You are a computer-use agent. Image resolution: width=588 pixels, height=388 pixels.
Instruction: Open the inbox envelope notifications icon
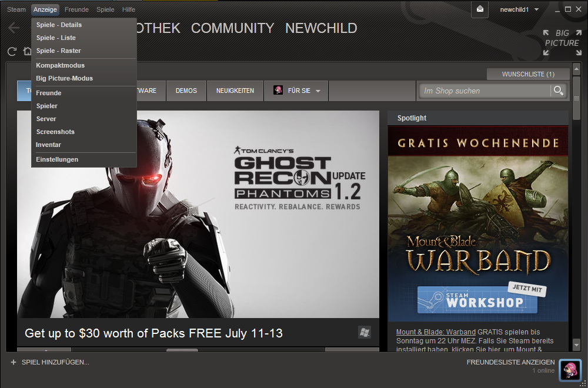[480, 9]
